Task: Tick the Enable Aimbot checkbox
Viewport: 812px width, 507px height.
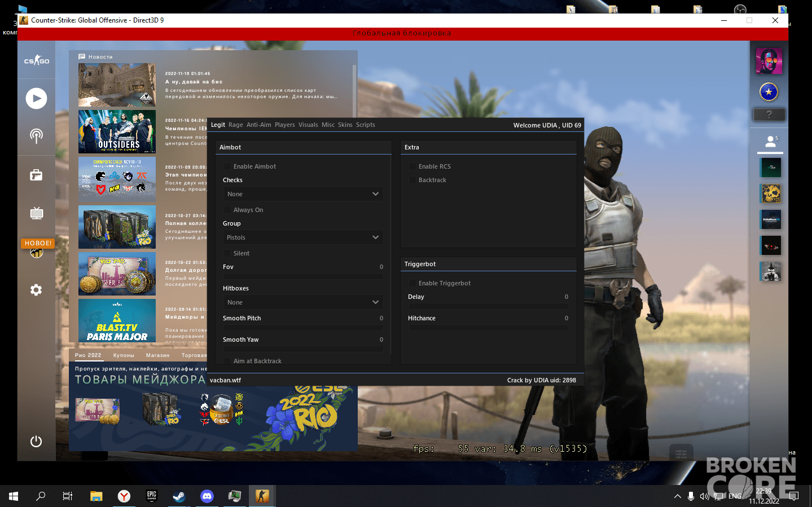Action: coord(227,166)
